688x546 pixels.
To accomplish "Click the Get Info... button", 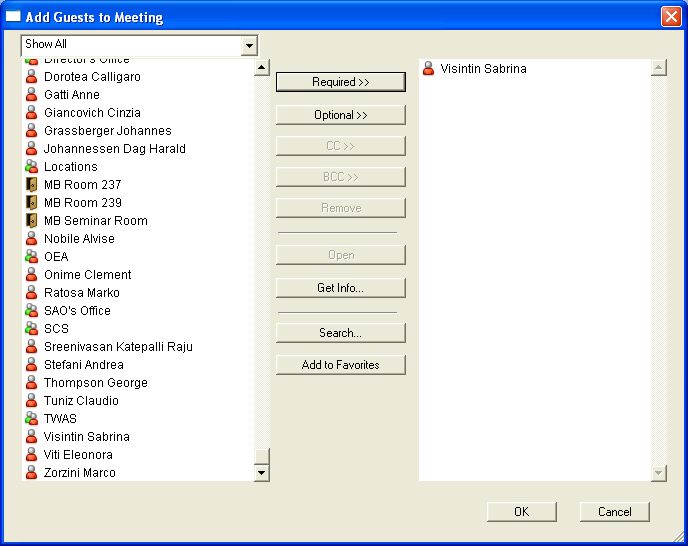I will (340, 288).
